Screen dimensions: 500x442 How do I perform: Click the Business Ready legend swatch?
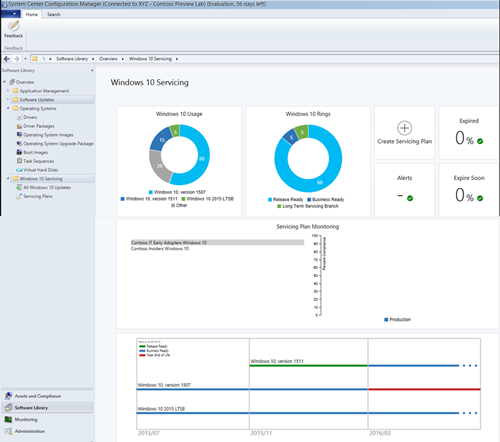click(x=309, y=199)
